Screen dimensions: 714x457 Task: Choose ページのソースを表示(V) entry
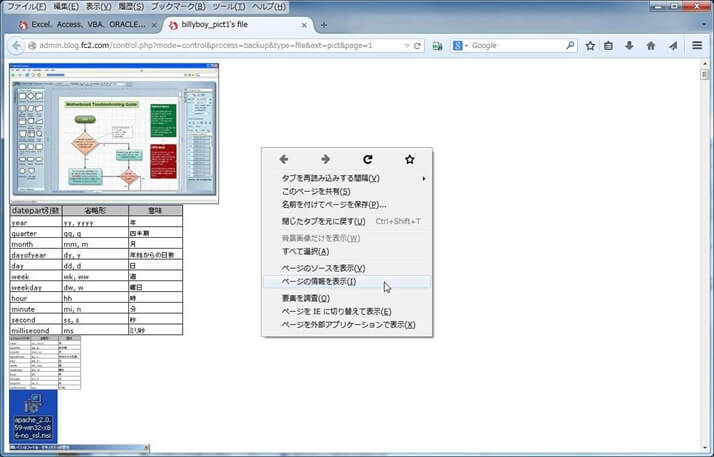pos(347,269)
